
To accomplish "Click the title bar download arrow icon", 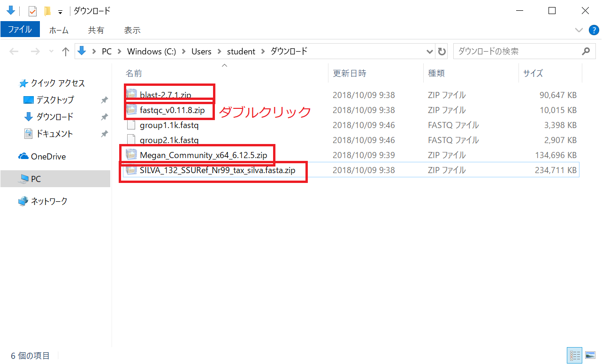I will tap(10, 10).
